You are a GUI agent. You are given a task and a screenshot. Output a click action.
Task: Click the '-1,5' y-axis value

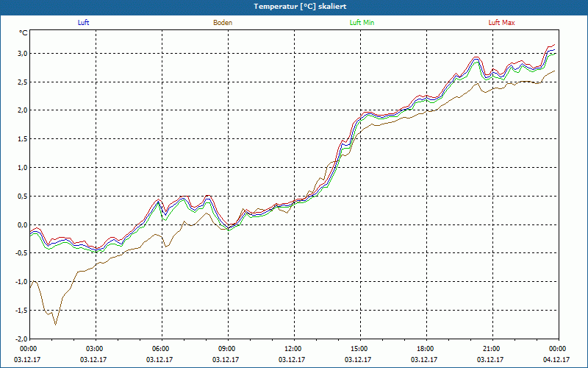point(22,310)
